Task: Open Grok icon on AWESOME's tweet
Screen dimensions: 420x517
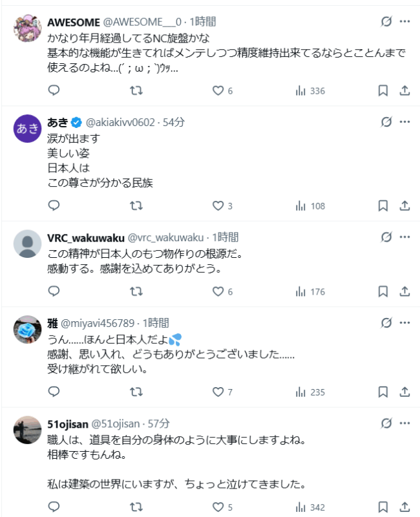Action: (x=386, y=21)
